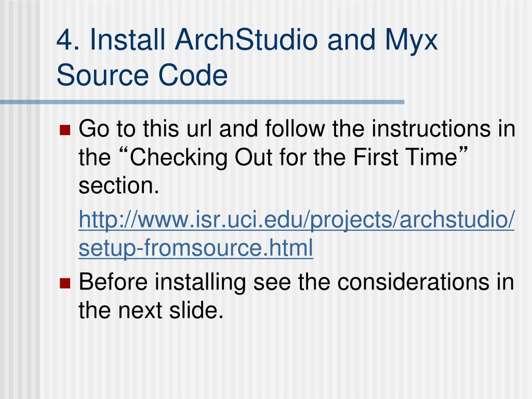532x399 pixels.
Task: Click the word "considerations" in second bullet
Action: point(413,282)
